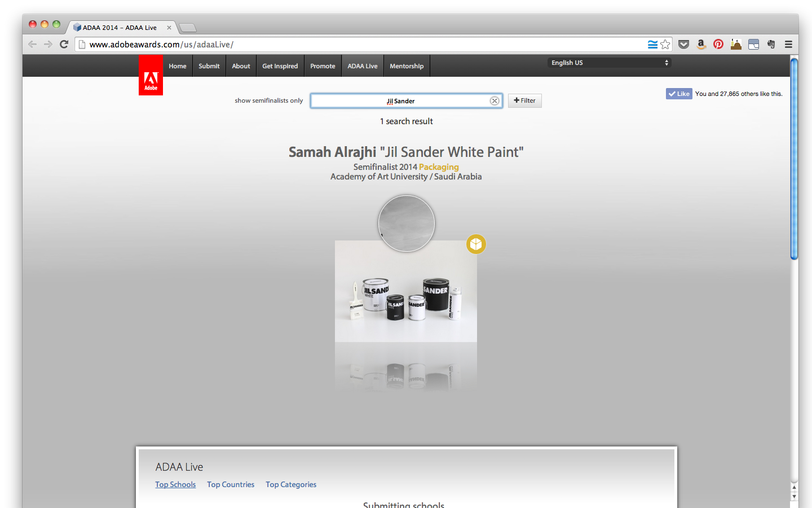This screenshot has width=812, height=508.
Task: Click the Facebook Like button
Action: tap(679, 94)
